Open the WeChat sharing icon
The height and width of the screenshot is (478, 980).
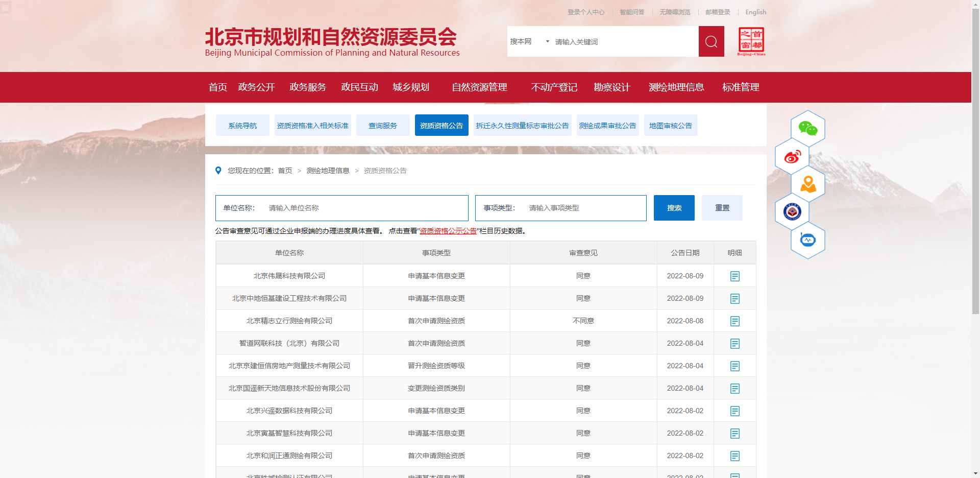click(807, 128)
